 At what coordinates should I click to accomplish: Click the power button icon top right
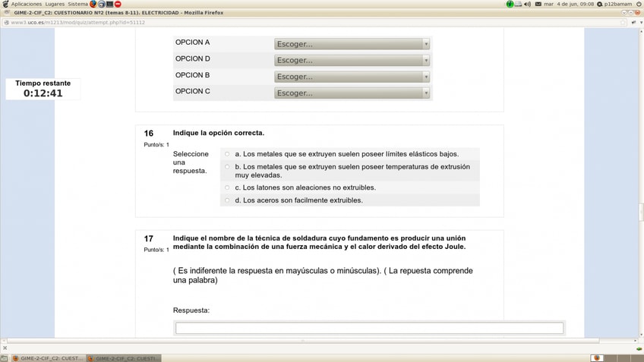coord(639,4)
